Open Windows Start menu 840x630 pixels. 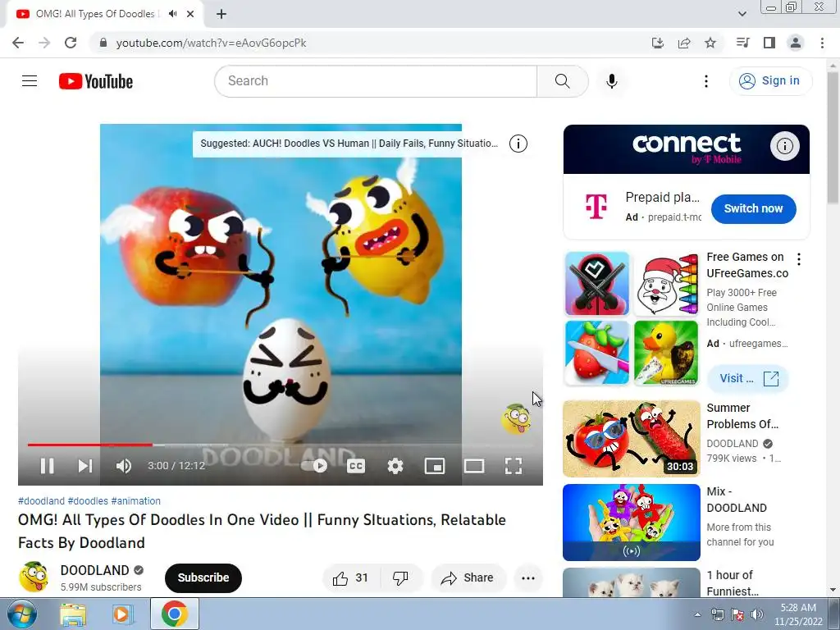coord(21,614)
